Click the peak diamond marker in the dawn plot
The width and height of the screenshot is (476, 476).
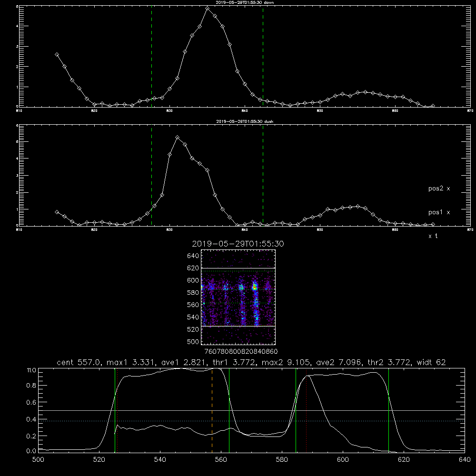[x=208, y=9]
